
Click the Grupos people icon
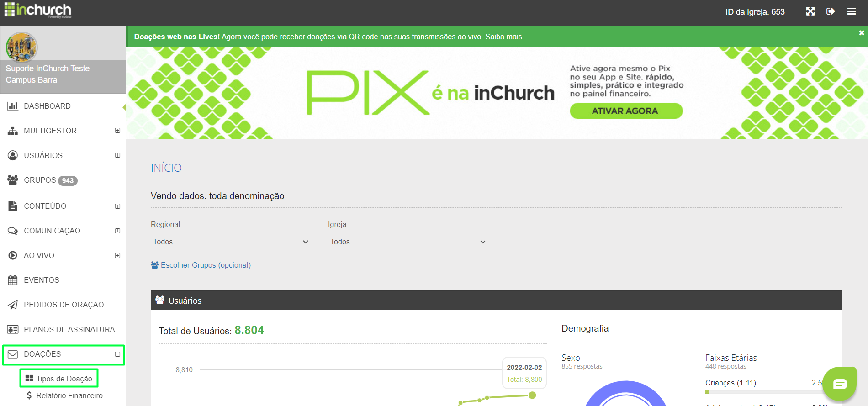(13, 180)
